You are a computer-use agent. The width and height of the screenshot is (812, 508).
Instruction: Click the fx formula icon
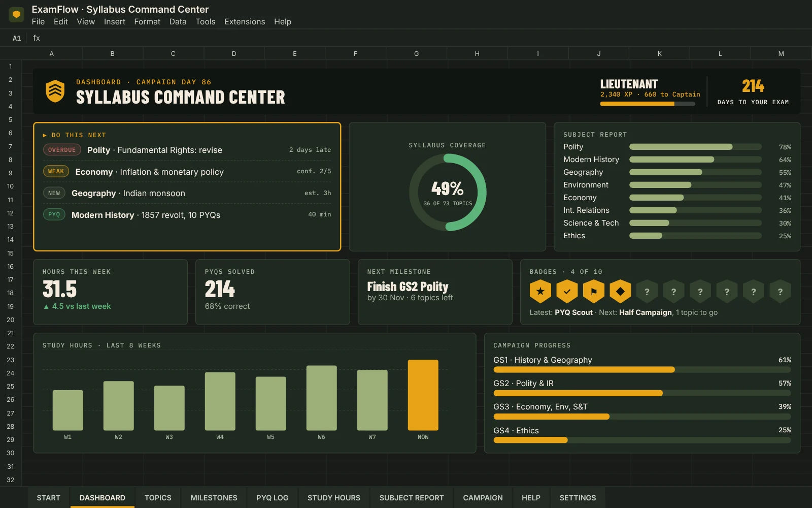37,38
